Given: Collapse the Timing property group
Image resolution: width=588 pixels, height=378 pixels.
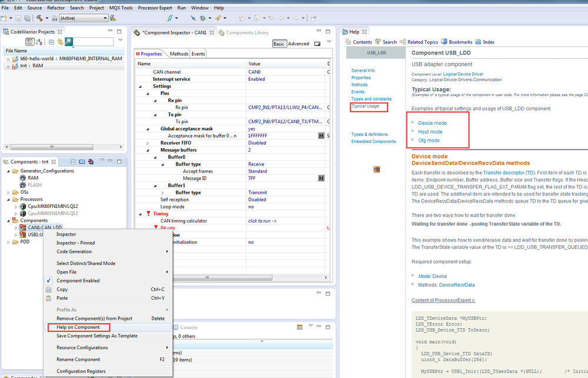Looking at the screenshot, I should [x=141, y=214].
